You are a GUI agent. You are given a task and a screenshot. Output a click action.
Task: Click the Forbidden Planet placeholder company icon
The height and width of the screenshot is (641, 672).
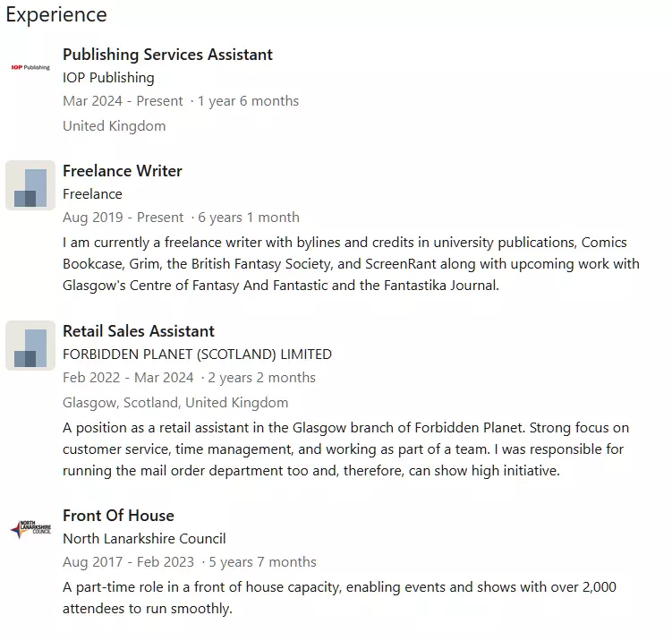click(x=30, y=346)
